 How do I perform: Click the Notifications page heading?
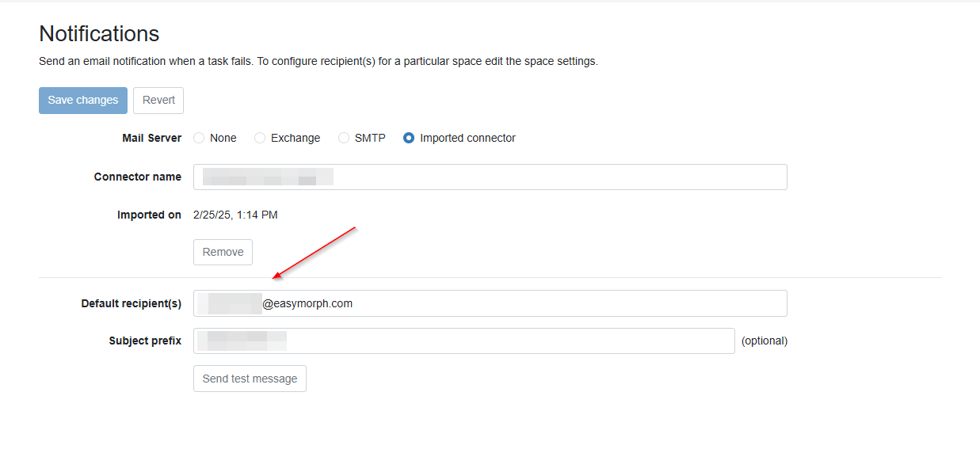[x=99, y=33]
